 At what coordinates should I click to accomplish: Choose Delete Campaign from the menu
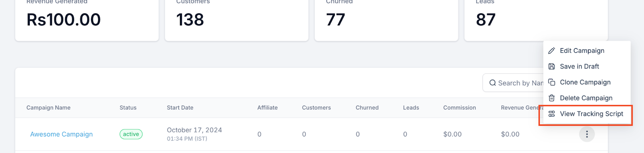[x=587, y=98]
